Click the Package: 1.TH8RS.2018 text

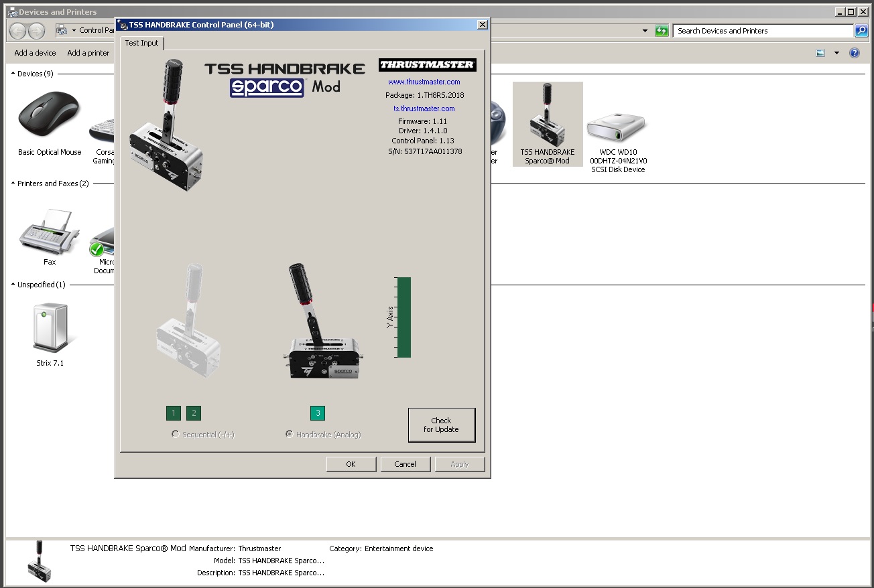click(425, 95)
